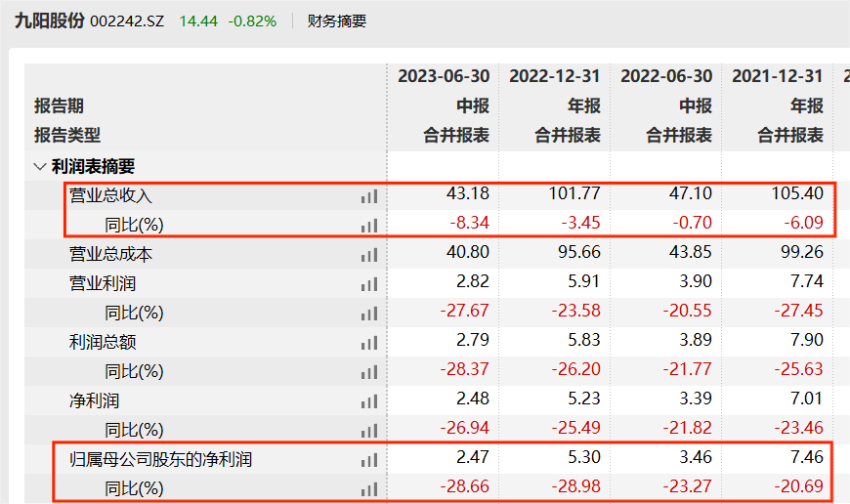Open chart icon for 净利润 row
Viewport: 850px width, 504px height.
click(369, 401)
